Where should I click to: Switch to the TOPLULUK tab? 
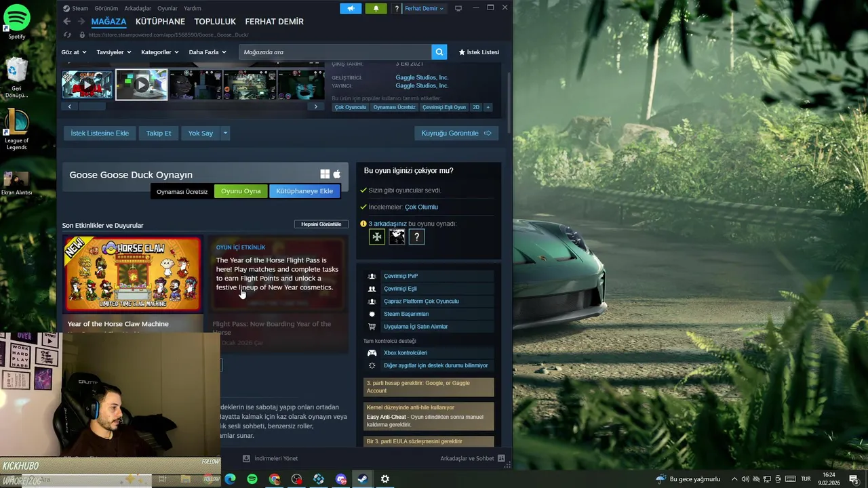click(215, 22)
